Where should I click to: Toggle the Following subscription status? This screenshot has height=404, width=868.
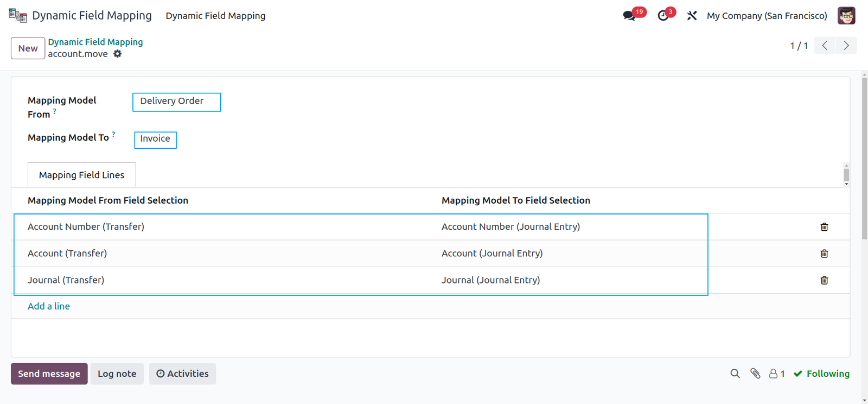pos(821,374)
